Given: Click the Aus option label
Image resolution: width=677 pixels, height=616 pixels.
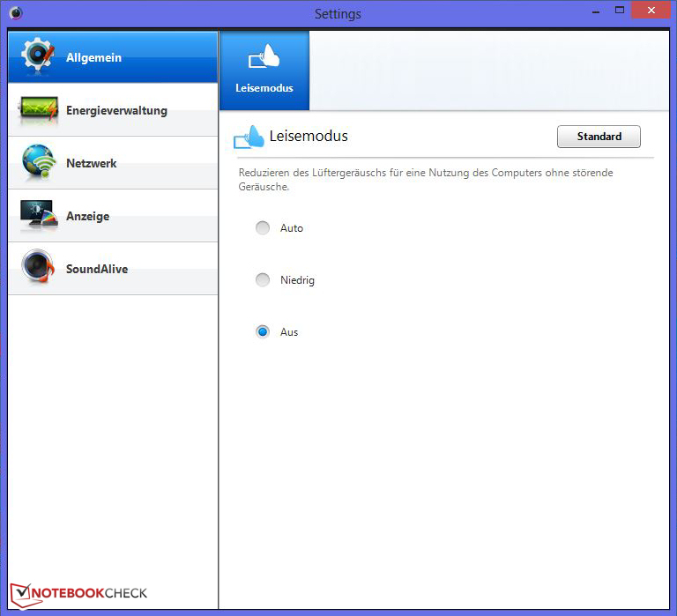Looking at the screenshot, I should (289, 332).
